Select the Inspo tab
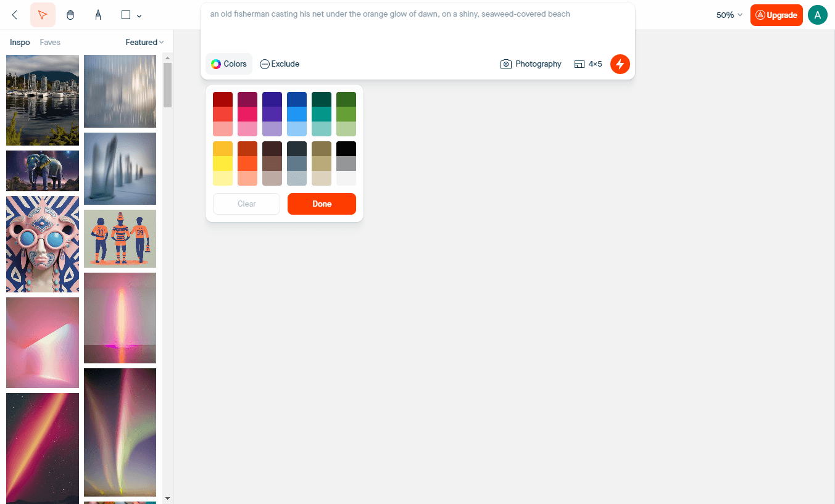 (x=19, y=41)
